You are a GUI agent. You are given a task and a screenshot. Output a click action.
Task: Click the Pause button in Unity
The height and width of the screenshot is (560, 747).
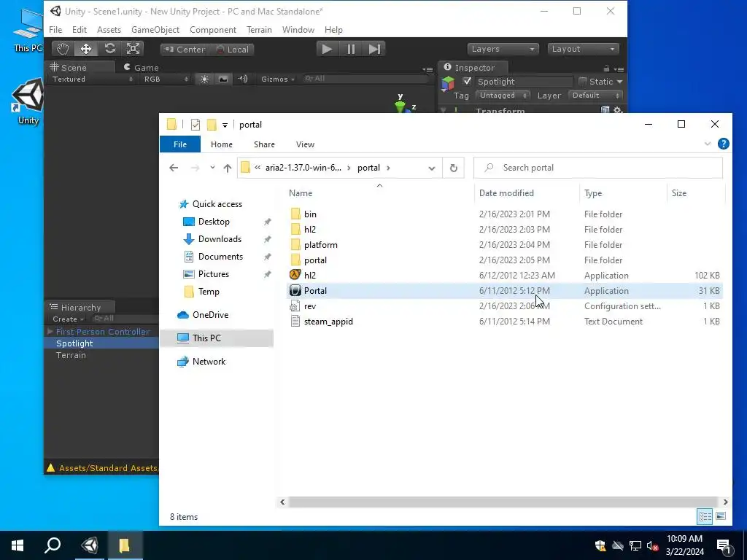point(351,49)
